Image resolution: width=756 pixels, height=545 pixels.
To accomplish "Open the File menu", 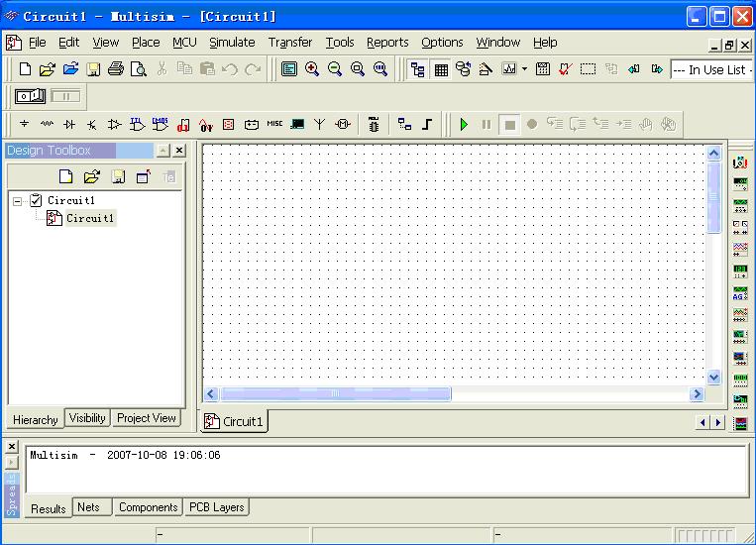I will coord(37,43).
